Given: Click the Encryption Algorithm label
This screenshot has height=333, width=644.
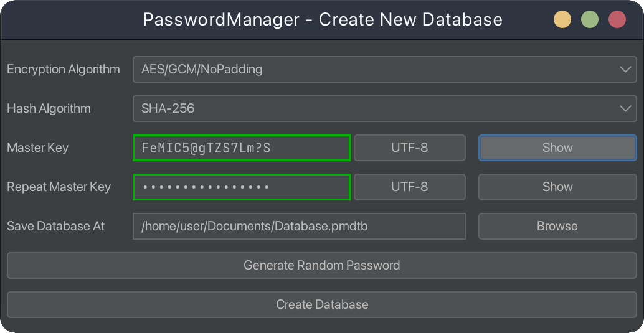Looking at the screenshot, I should 64,69.
